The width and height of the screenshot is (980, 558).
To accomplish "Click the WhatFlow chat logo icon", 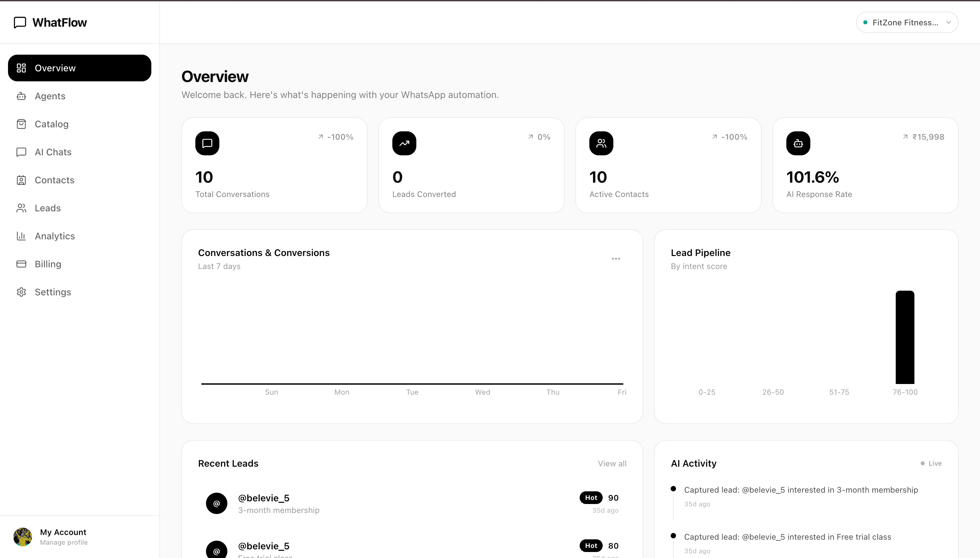I will click(20, 23).
